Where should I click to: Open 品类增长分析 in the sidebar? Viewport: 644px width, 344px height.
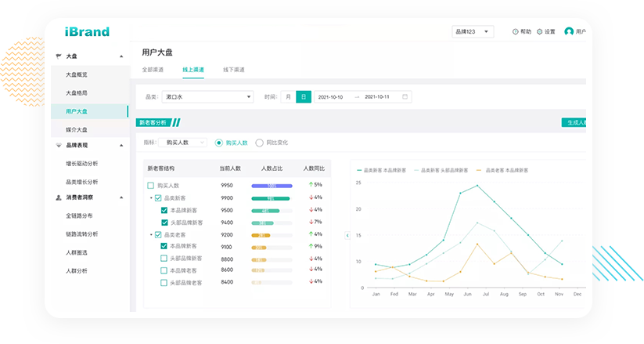coord(81,182)
